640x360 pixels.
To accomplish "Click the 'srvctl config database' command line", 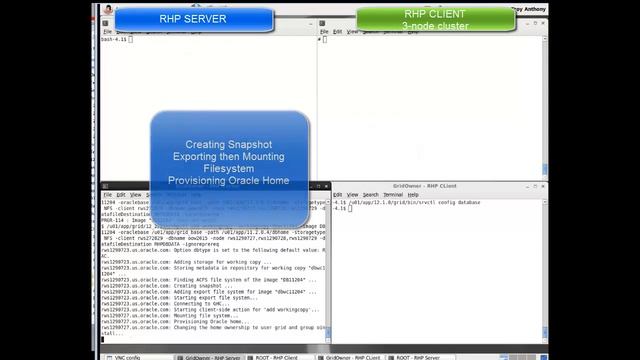I will click(407, 202).
